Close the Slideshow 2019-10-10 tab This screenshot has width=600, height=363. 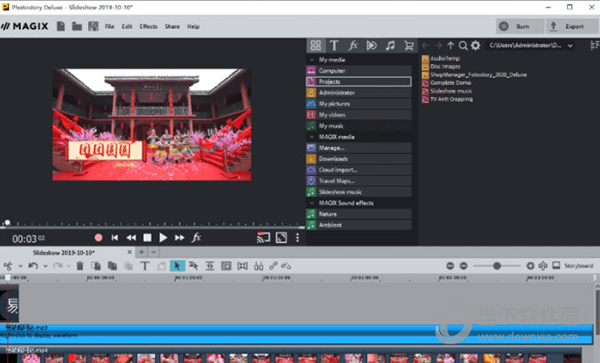pyautogui.click(x=130, y=252)
